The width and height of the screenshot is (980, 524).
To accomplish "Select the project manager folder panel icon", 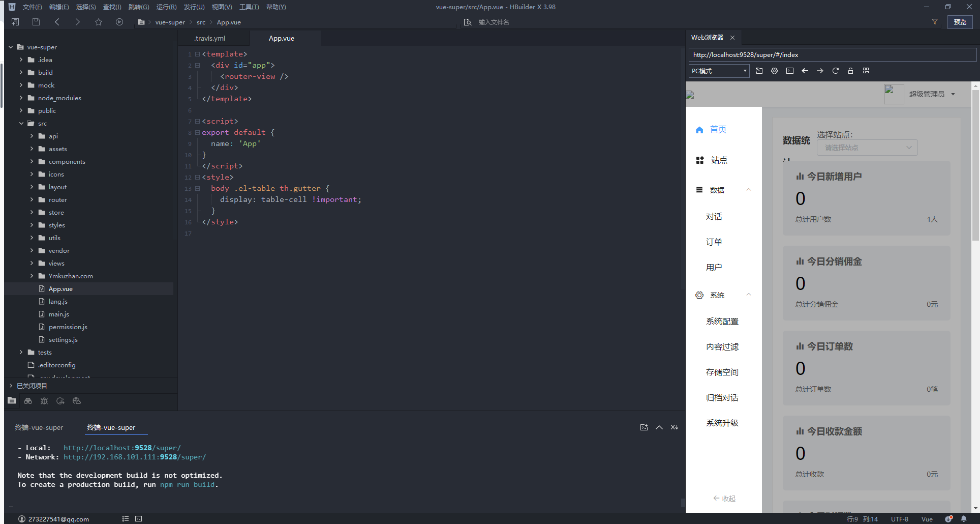I will coord(12,401).
